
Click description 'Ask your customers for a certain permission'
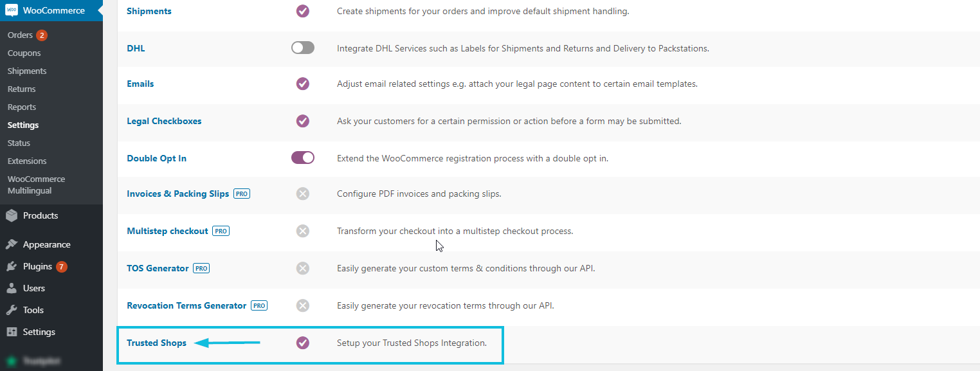509,121
